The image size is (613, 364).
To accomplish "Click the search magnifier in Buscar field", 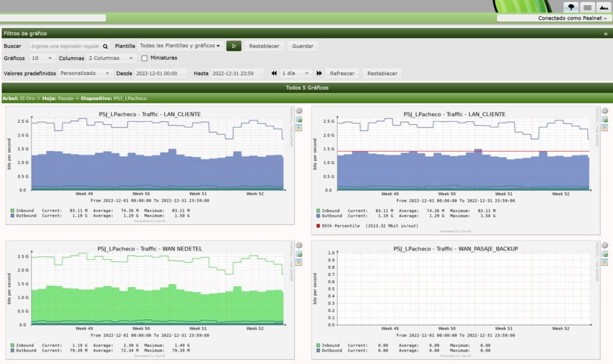I will tap(106, 46).
